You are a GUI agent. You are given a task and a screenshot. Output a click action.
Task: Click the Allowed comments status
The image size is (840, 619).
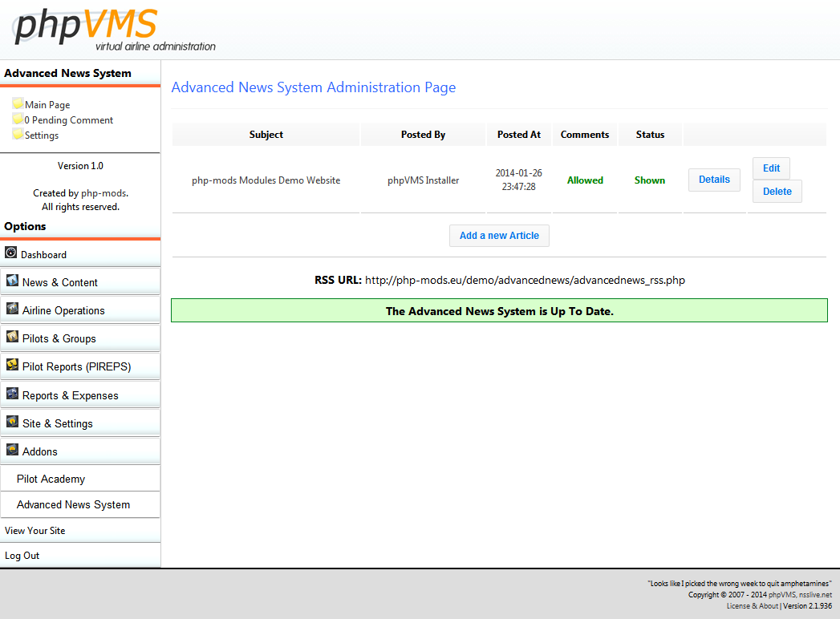[x=585, y=180]
